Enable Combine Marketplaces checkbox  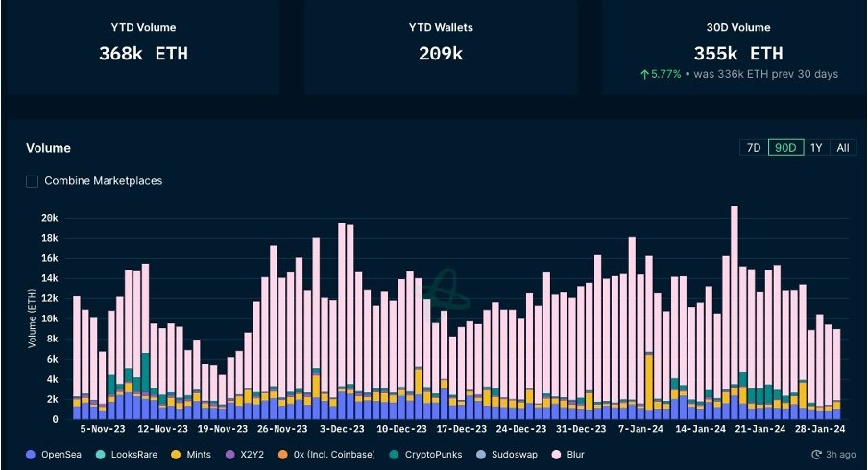pyautogui.click(x=32, y=181)
